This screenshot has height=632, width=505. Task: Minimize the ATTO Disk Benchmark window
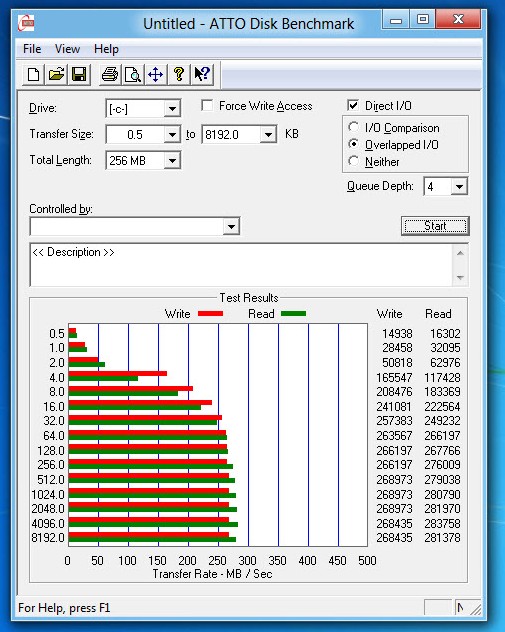click(x=396, y=19)
